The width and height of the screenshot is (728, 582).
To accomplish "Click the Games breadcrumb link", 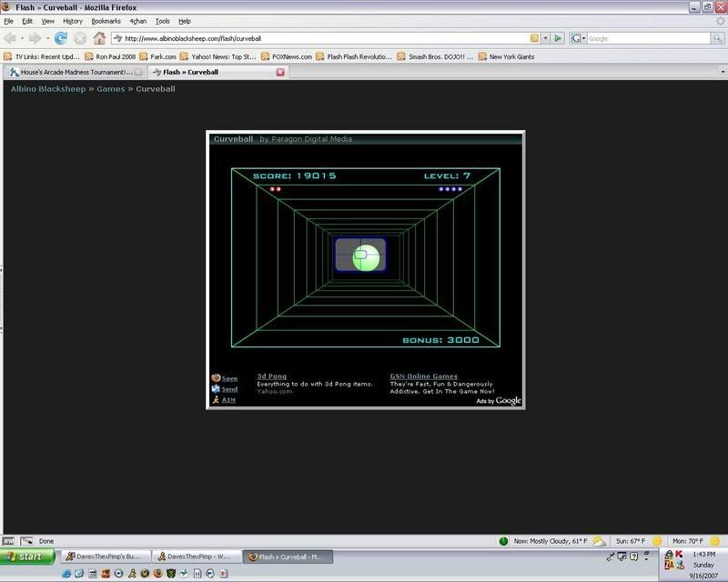I will coord(110,89).
